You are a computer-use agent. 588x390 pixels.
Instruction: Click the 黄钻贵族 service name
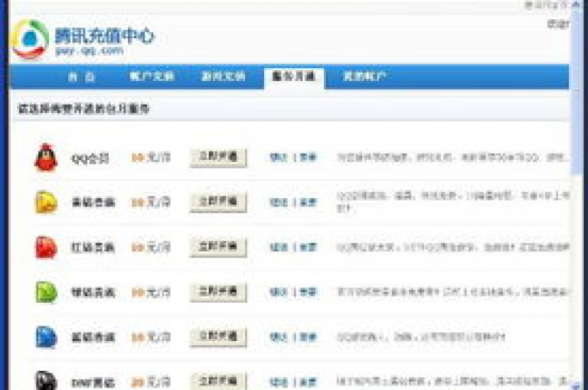pyautogui.click(x=93, y=203)
